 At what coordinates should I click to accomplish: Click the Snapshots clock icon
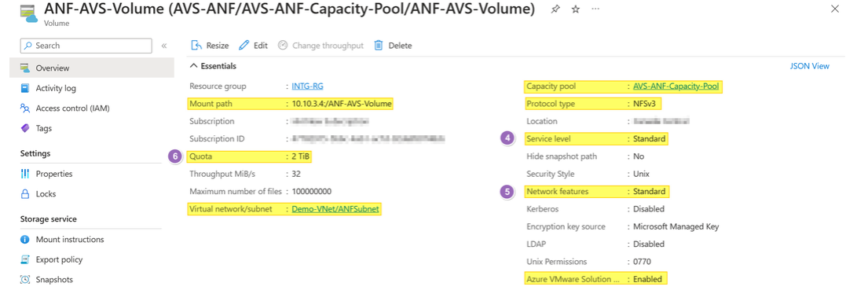24,280
